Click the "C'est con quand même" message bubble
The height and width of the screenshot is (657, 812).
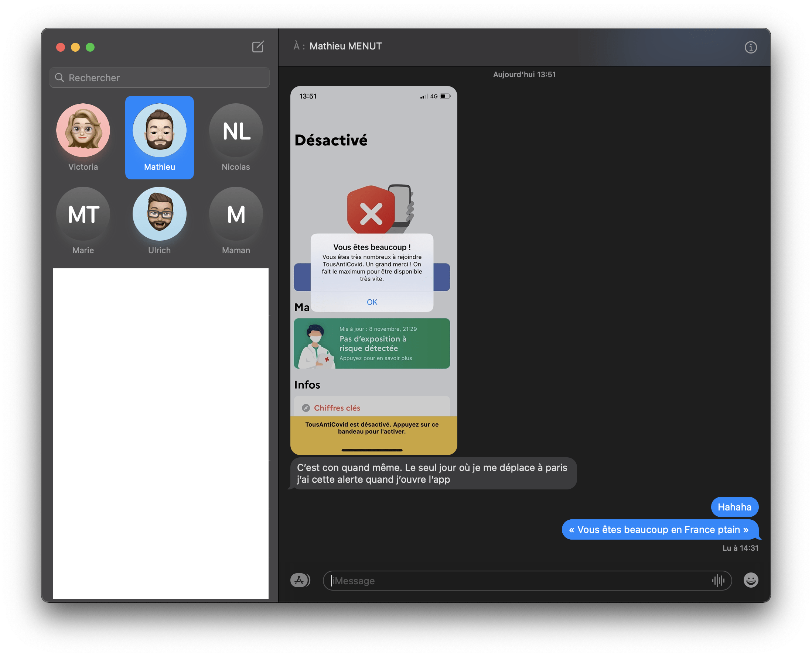tap(433, 473)
